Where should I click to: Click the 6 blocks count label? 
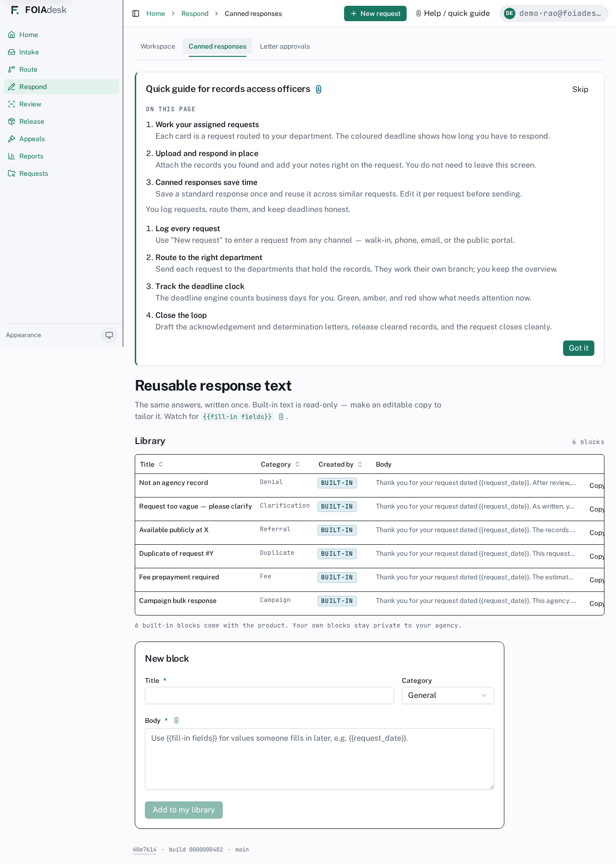click(x=588, y=442)
